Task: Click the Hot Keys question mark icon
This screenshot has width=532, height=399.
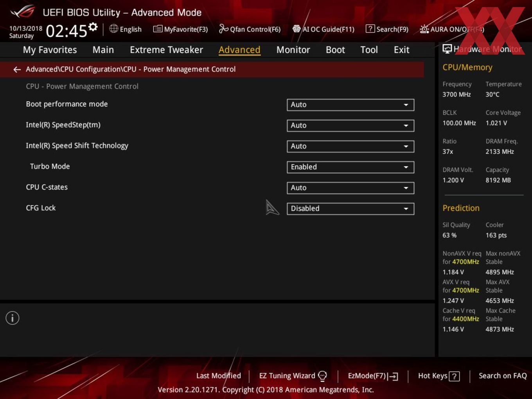Action: 454,376
